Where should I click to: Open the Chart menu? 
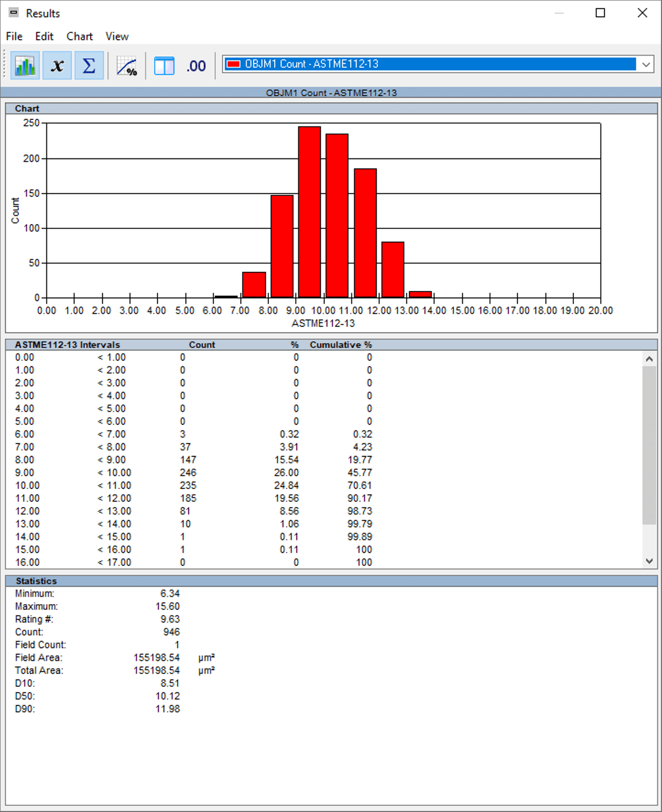point(79,36)
